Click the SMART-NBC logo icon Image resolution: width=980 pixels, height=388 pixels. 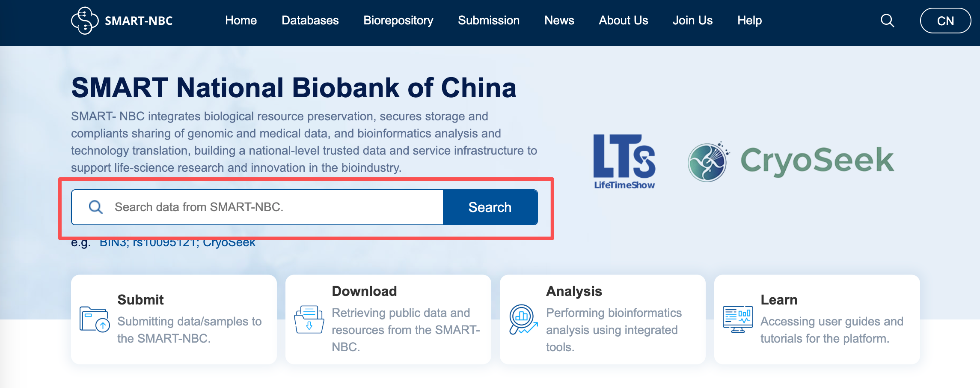click(85, 21)
